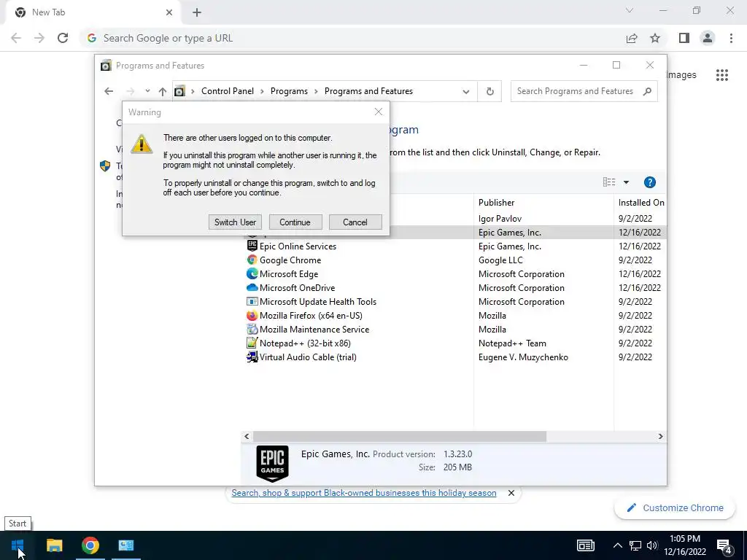Reload the Chrome page
747x560 pixels.
(63, 38)
